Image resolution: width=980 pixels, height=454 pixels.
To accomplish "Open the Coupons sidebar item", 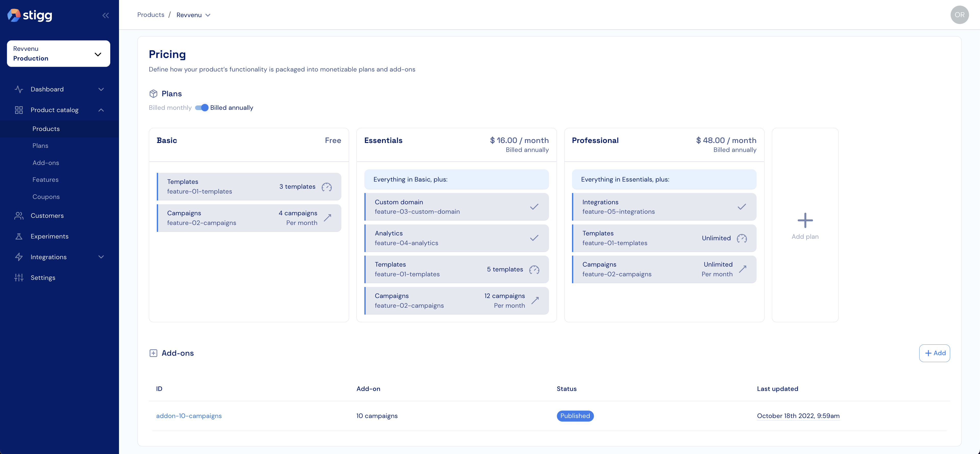I will [x=46, y=197].
